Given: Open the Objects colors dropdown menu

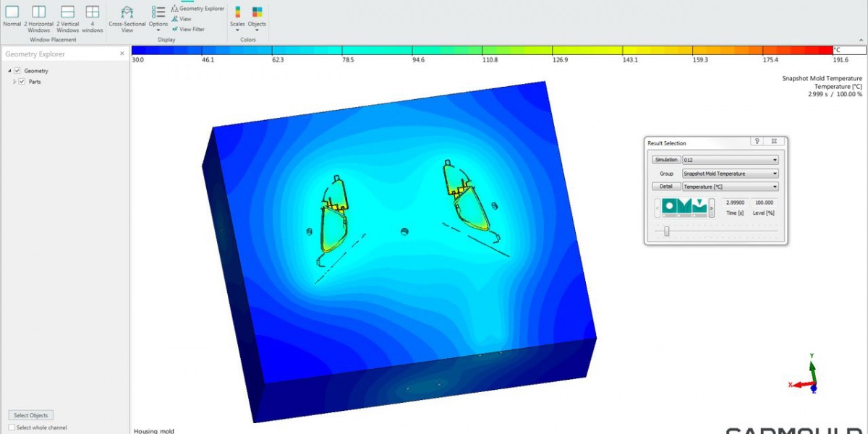Looking at the screenshot, I should (257, 16).
